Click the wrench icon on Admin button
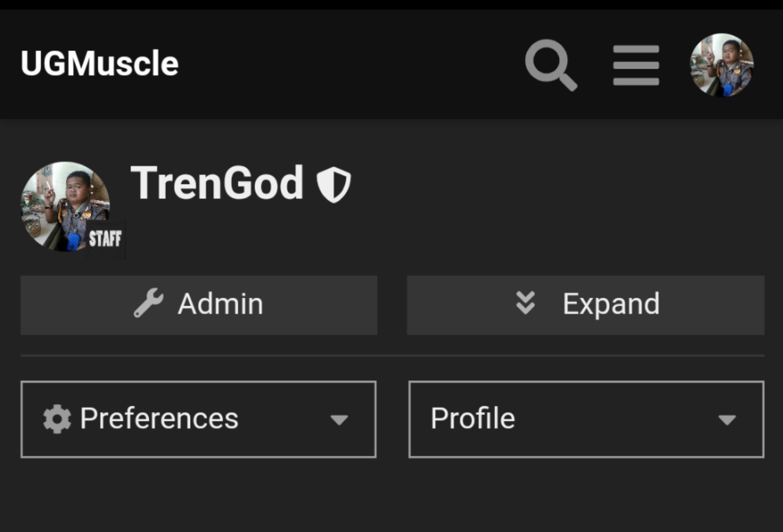783x532 pixels. [148, 303]
